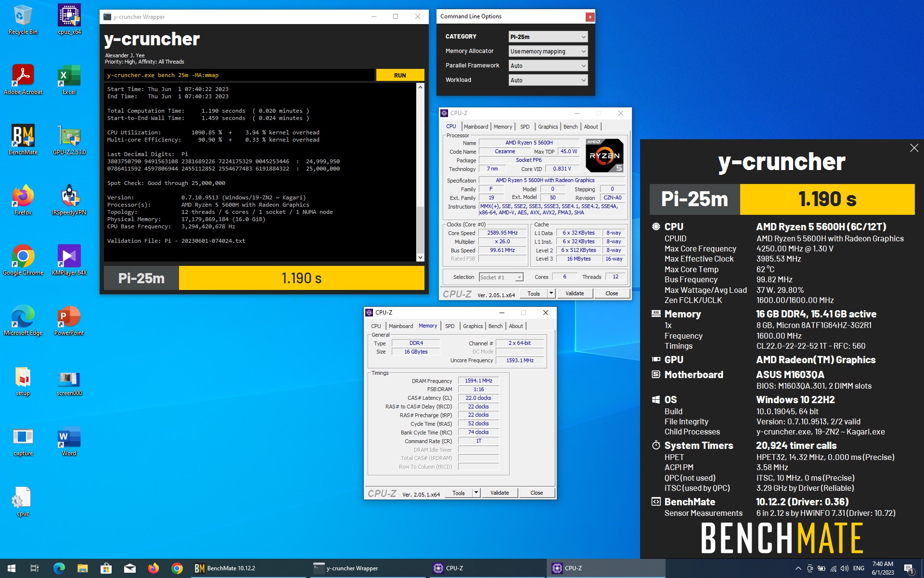Launch Google Chrome desktop shortcut
The image size is (924, 578).
click(x=23, y=261)
